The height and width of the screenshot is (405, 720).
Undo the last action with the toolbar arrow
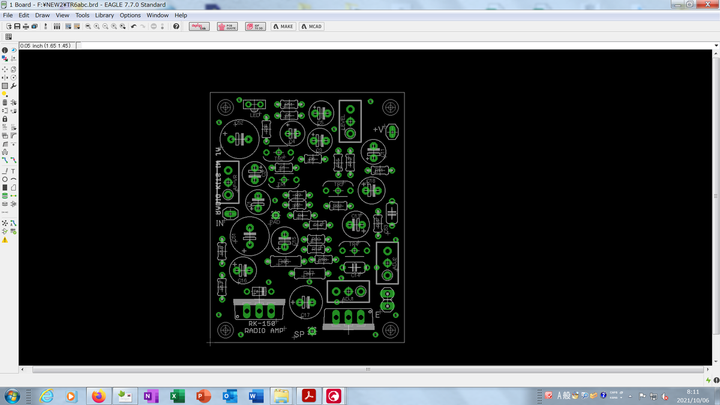pyautogui.click(x=133, y=26)
